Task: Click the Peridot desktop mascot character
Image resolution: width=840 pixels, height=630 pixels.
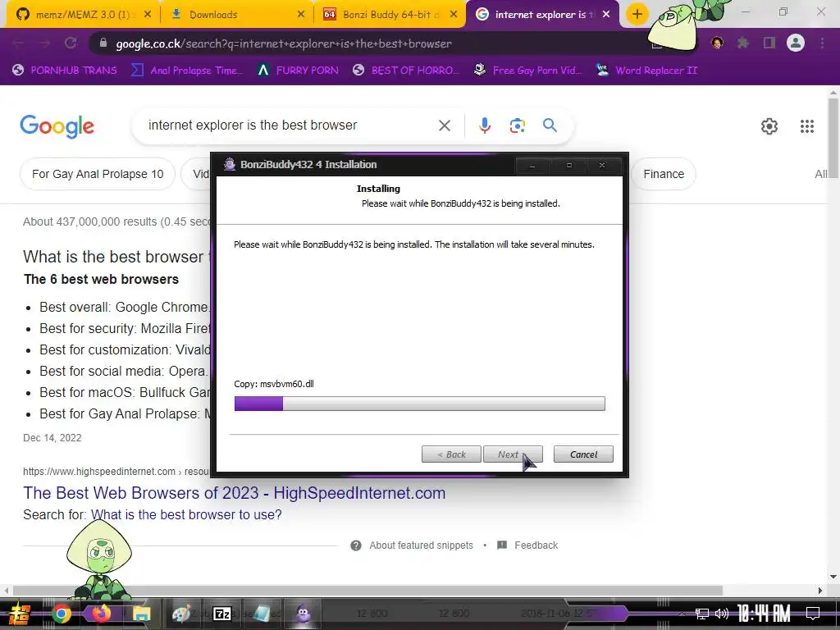Action: point(99,559)
